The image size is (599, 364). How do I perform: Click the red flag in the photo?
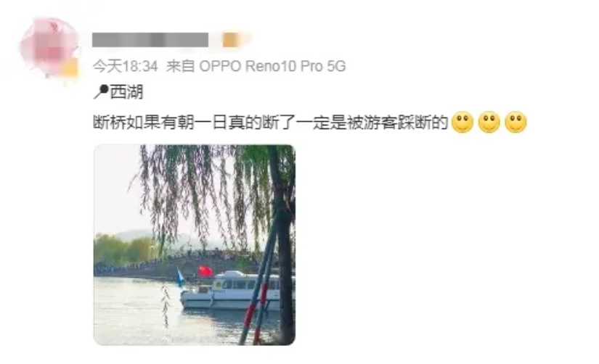[x=206, y=271]
